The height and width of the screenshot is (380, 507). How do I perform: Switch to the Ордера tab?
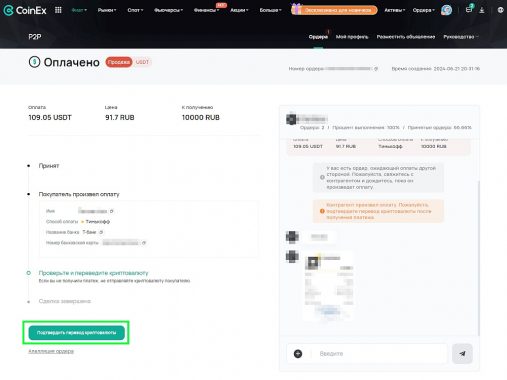[318, 37]
